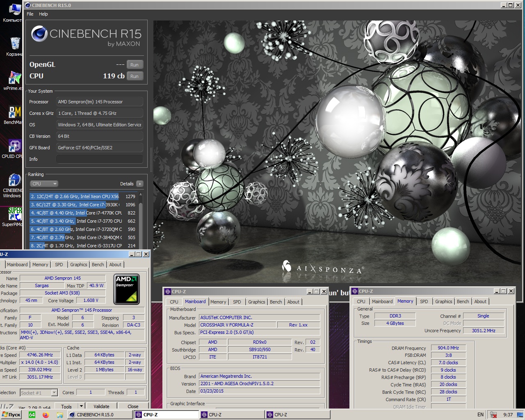Click the Cinema 4D sphere logo
The height and width of the screenshot is (420, 525).
pyautogui.click(x=39, y=34)
